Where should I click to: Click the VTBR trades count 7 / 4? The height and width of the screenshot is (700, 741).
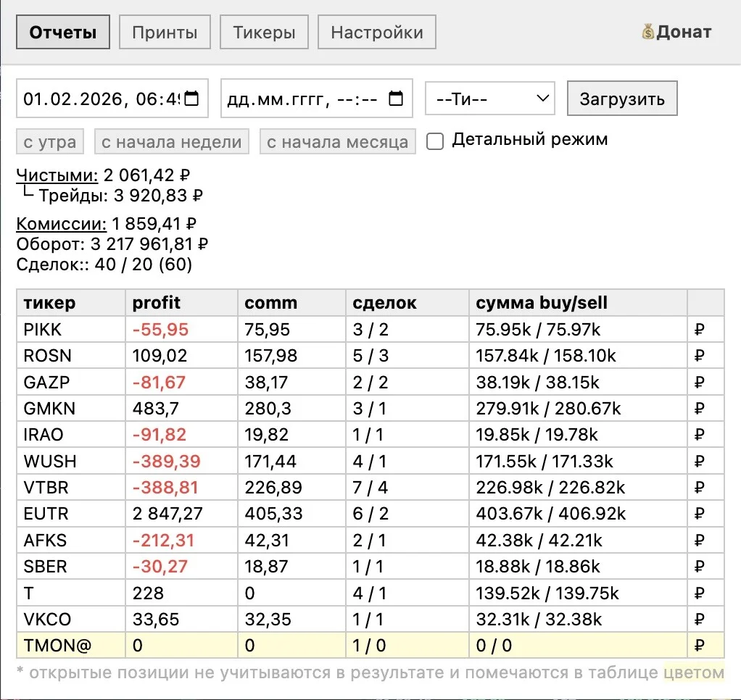pyautogui.click(x=370, y=488)
